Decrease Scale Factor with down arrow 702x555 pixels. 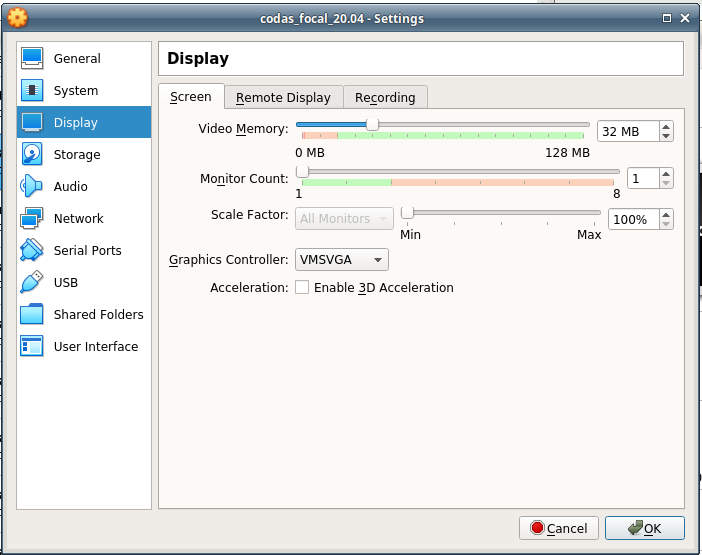tap(666, 224)
